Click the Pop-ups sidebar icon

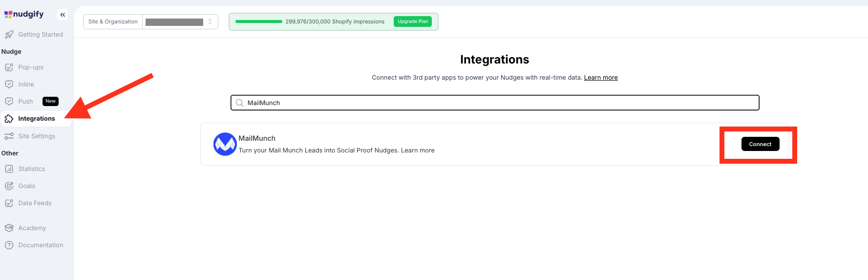9,67
